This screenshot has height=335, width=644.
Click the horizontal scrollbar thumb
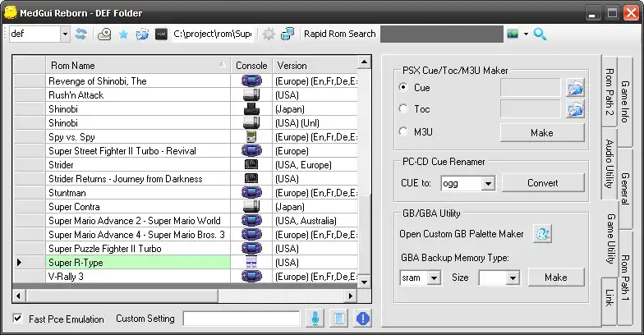click(x=122, y=296)
